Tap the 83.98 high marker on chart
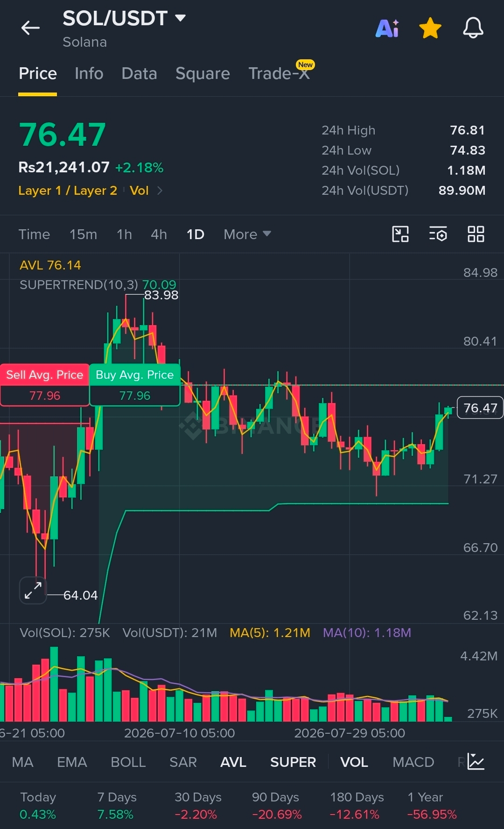This screenshot has width=504, height=829. (161, 295)
